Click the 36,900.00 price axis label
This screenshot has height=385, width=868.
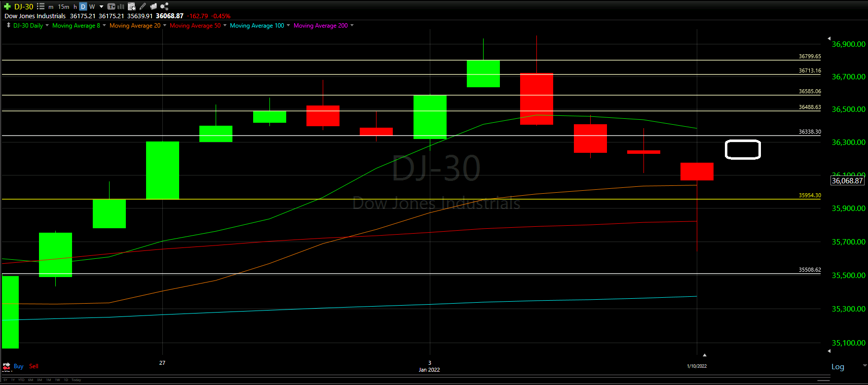(x=849, y=44)
